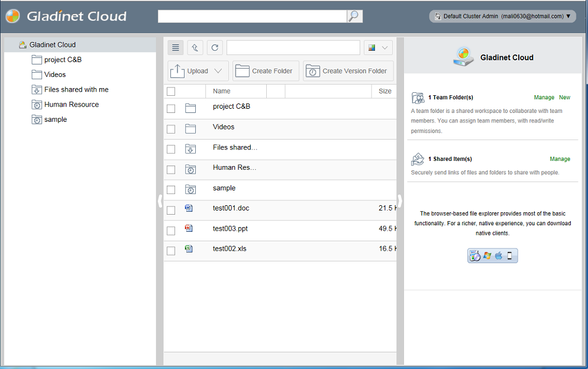Sort by the Size column header
The width and height of the screenshot is (588, 369).
tap(385, 91)
